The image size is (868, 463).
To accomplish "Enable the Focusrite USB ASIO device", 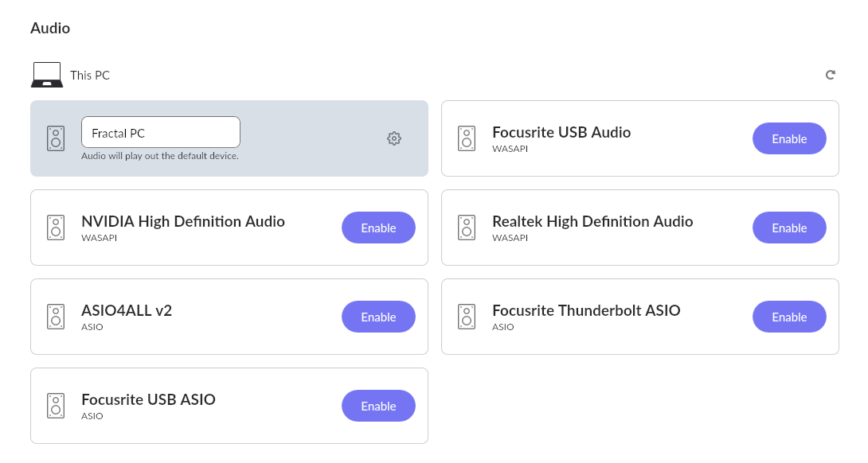I will tap(378, 406).
